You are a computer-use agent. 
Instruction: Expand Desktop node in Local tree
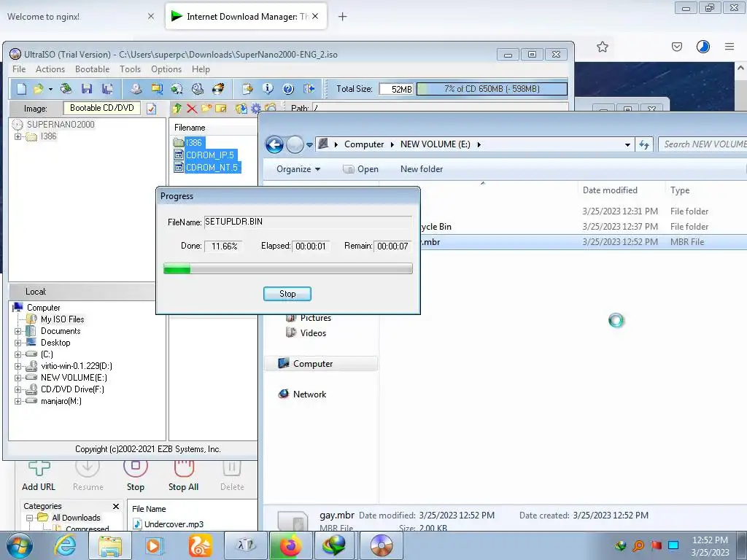(18, 343)
